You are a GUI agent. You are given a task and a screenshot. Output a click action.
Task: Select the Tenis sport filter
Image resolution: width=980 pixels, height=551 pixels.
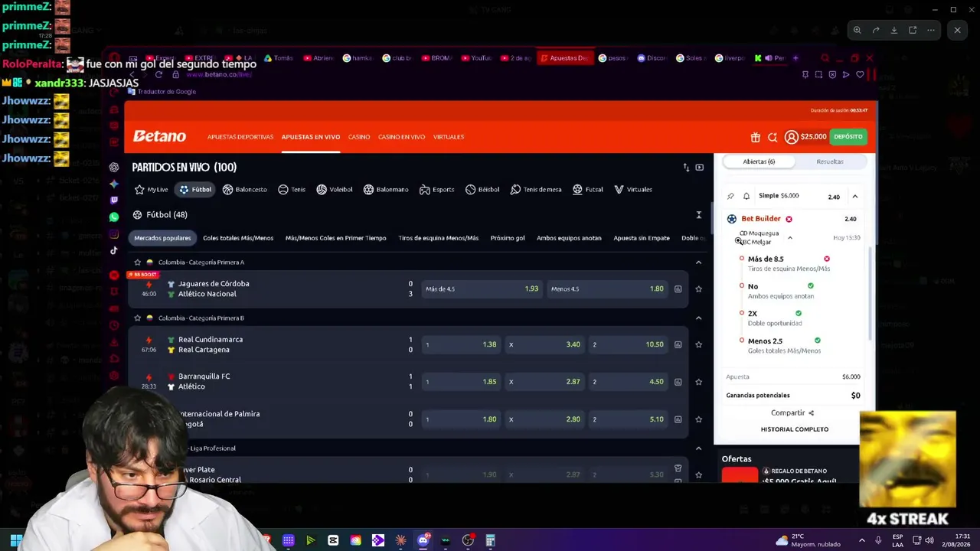pyautogui.click(x=292, y=190)
